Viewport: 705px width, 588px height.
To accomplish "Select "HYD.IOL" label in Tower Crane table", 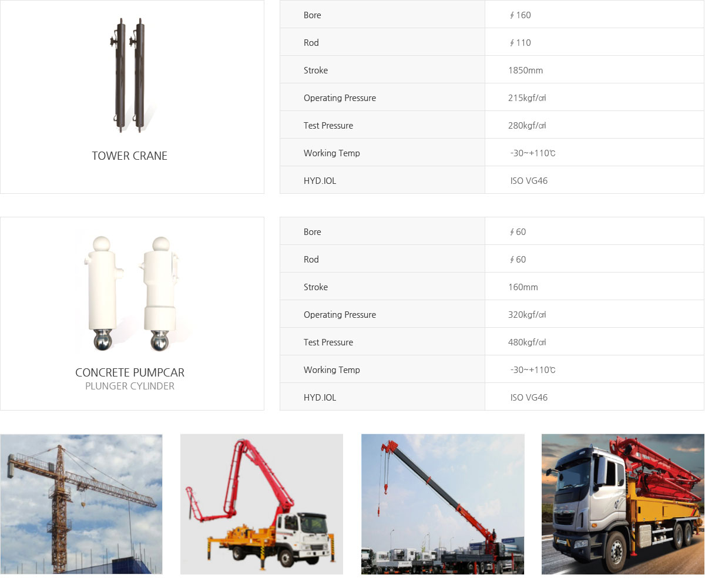I will coord(320,180).
